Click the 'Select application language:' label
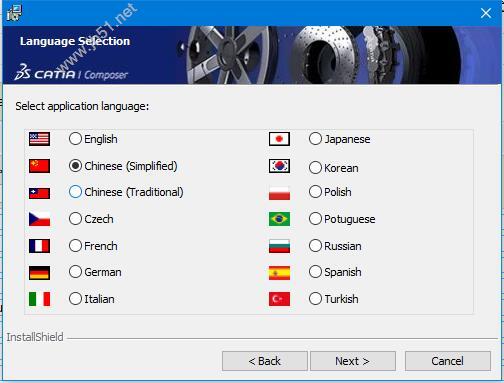The image size is (504, 383). coord(82,106)
